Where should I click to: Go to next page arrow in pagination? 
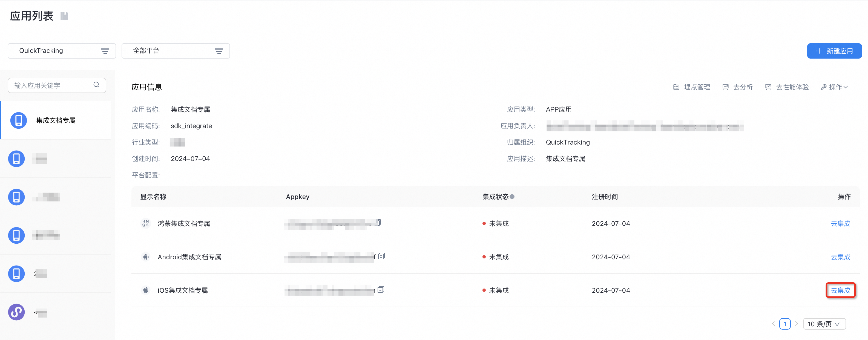pyautogui.click(x=797, y=324)
